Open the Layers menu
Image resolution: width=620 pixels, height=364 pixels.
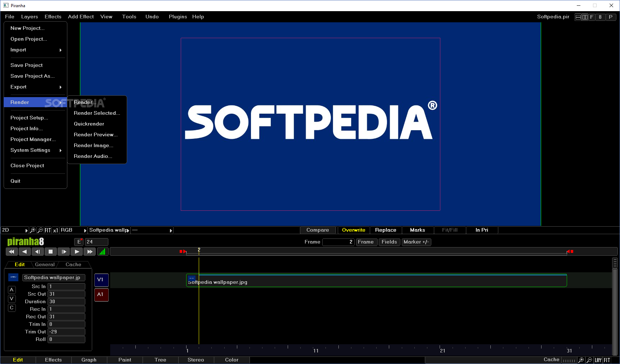[x=30, y=17]
